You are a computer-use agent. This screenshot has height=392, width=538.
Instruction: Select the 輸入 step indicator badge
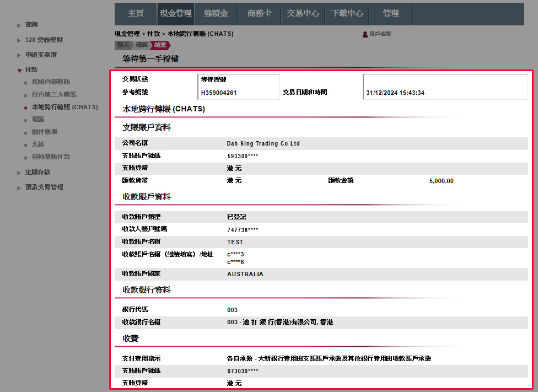point(121,45)
